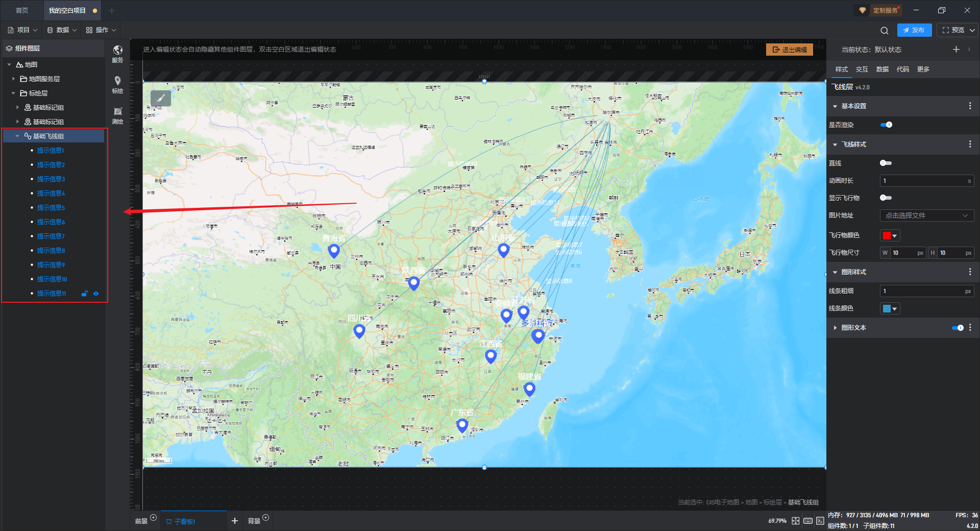Select the 测绘 measuring tool
980x531 pixels.
pos(117,115)
